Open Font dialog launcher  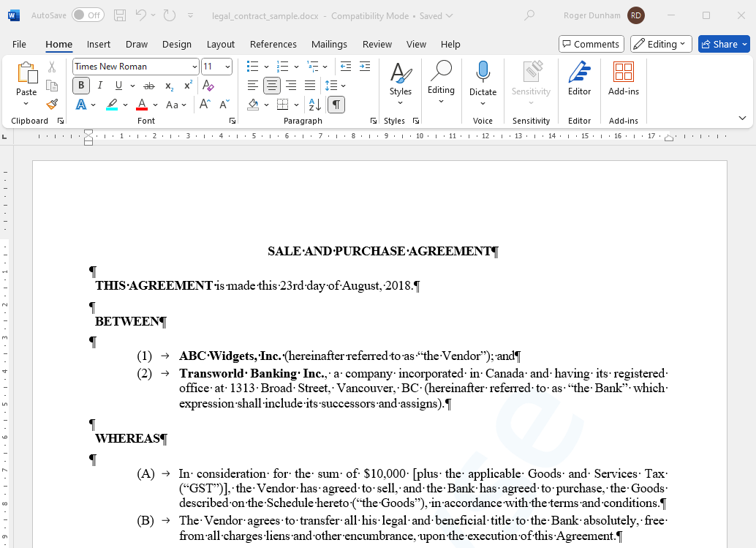point(233,121)
